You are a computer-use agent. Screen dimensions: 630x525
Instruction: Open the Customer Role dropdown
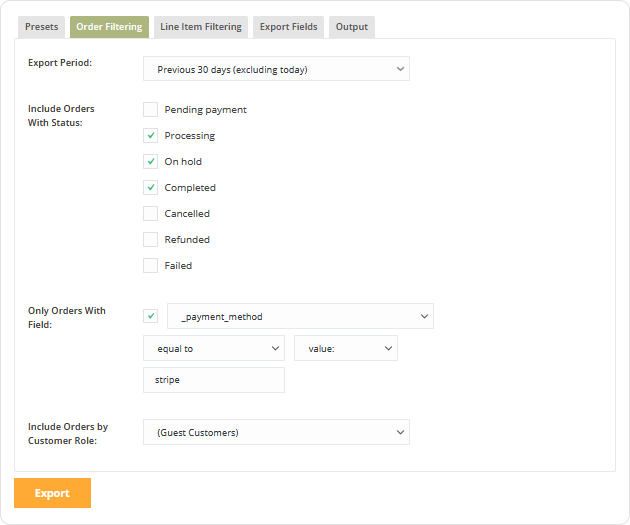(x=276, y=432)
